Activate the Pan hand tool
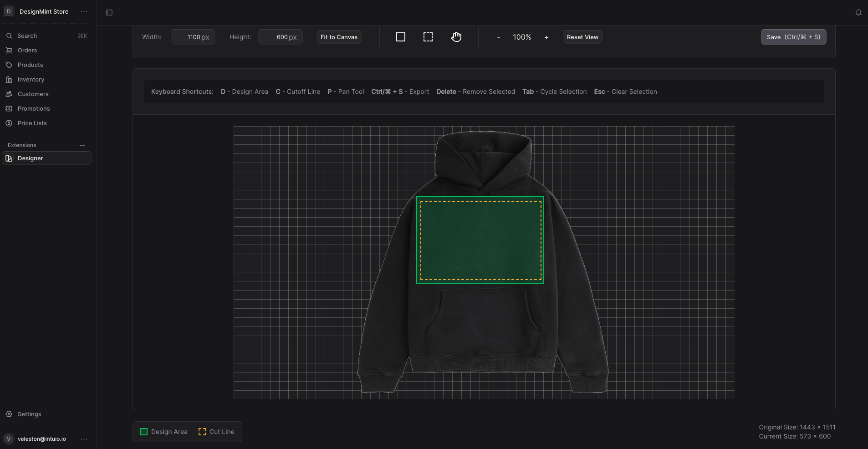868x449 pixels. (x=456, y=37)
